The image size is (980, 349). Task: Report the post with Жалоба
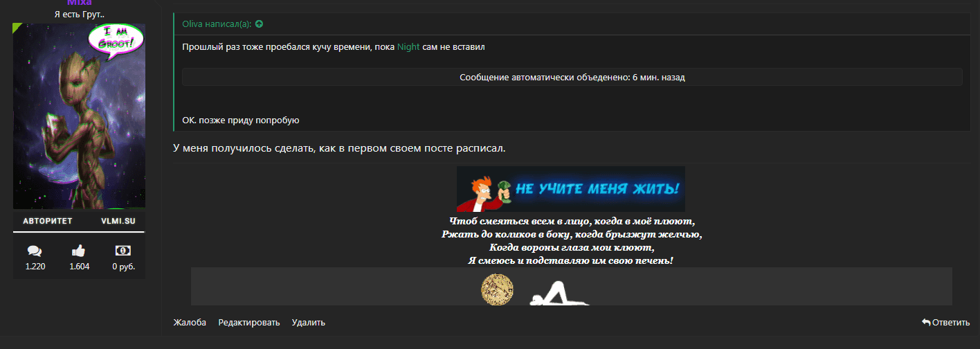pos(190,323)
